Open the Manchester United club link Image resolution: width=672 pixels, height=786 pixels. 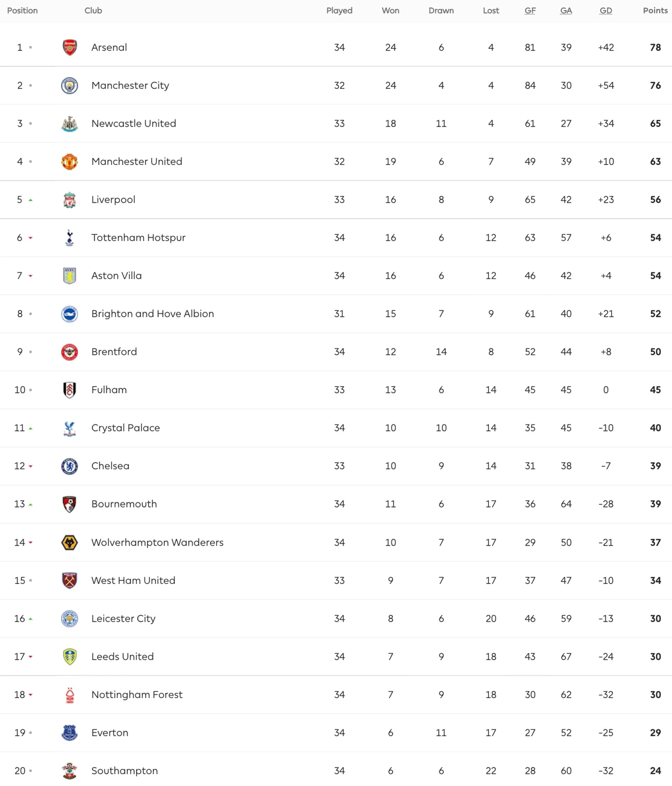(x=137, y=162)
